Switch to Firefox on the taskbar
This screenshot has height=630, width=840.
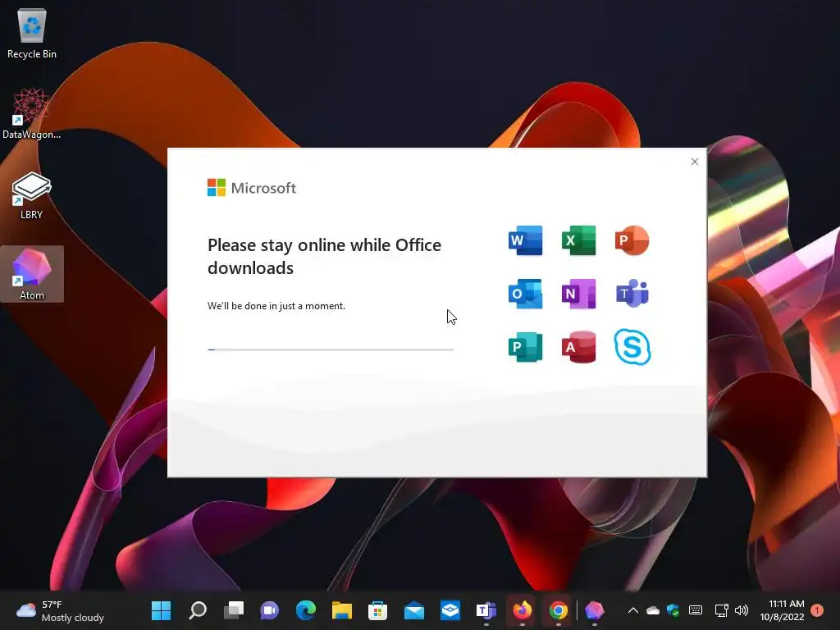point(523,610)
